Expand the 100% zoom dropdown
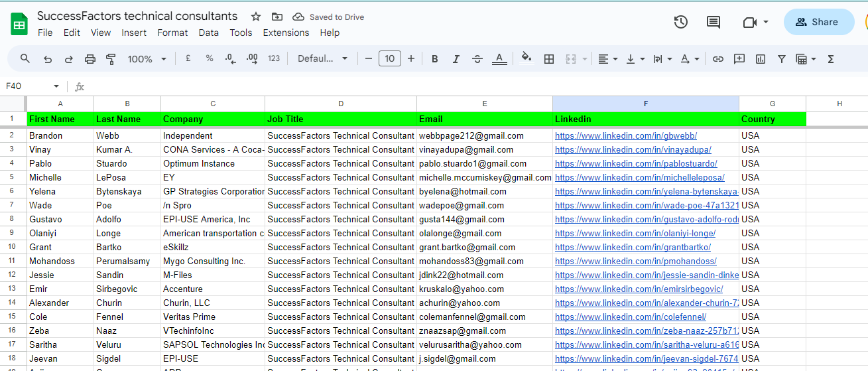The height and width of the screenshot is (371, 868). click(147, 59)
